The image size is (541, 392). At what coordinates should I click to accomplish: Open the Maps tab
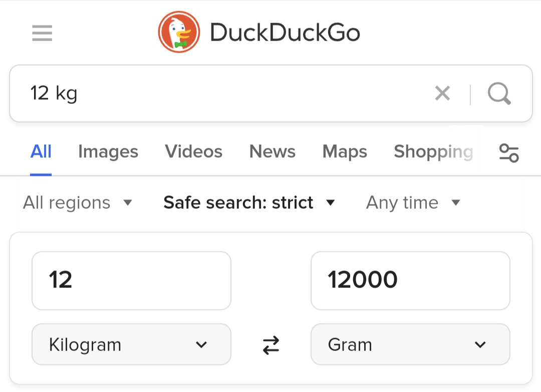coord(345,152)
